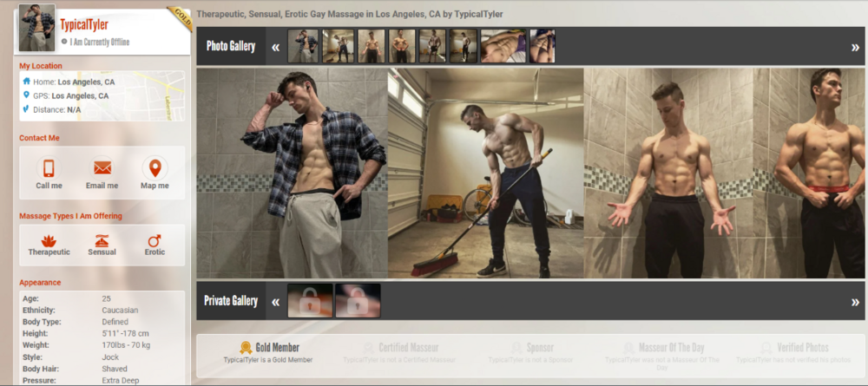The width and height of the screenshot is (868, 386).
Task: Open the first locked Private Gallery thumbnail
Action: [310, 301]
